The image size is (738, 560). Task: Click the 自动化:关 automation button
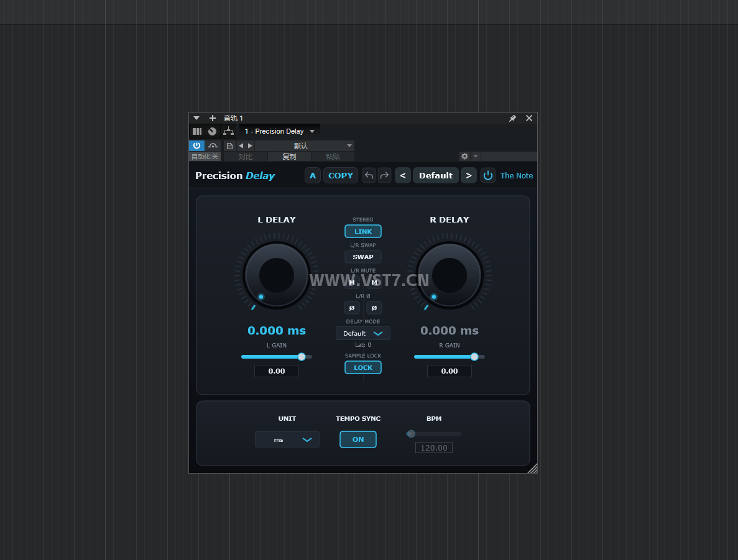coord(205,157)
